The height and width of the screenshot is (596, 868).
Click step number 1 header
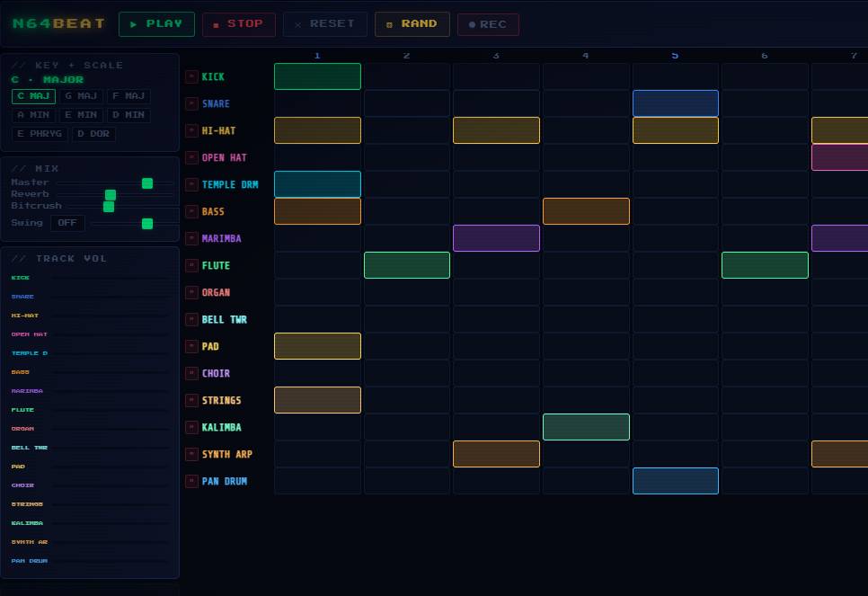317,56
